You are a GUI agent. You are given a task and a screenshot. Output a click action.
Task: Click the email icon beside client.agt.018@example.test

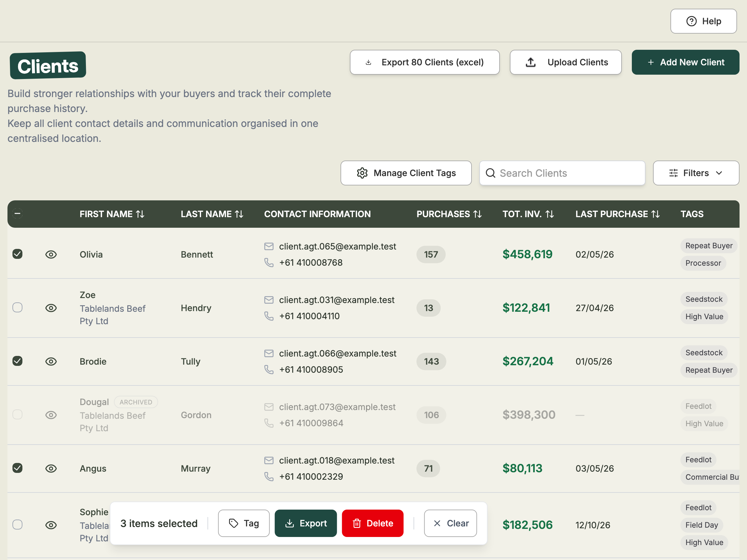click(269, 460)
